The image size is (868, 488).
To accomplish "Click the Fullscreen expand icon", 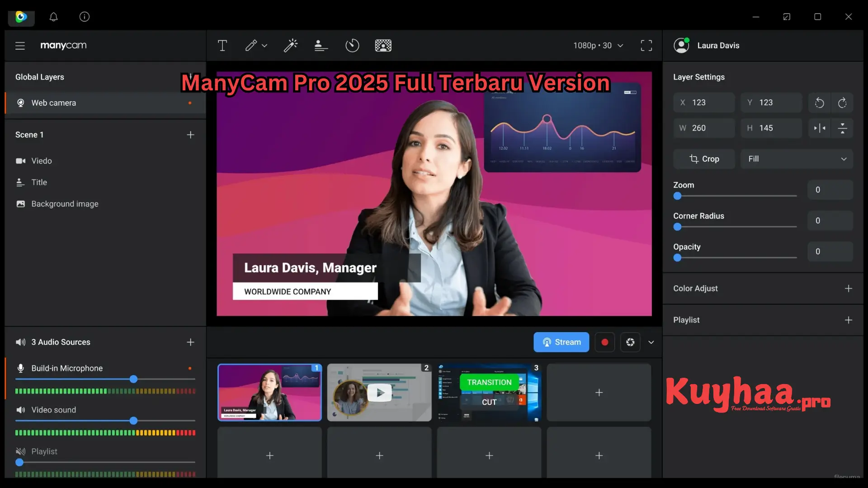I will click(646, 46).
